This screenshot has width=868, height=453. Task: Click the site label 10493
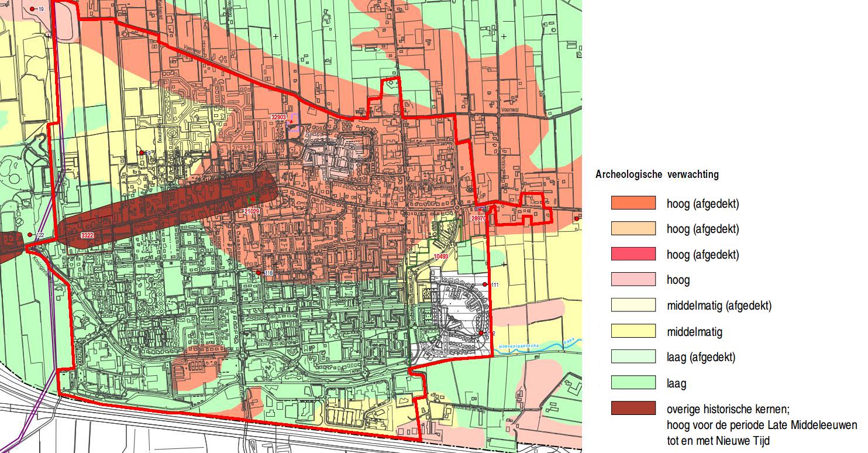coord(441,256)
